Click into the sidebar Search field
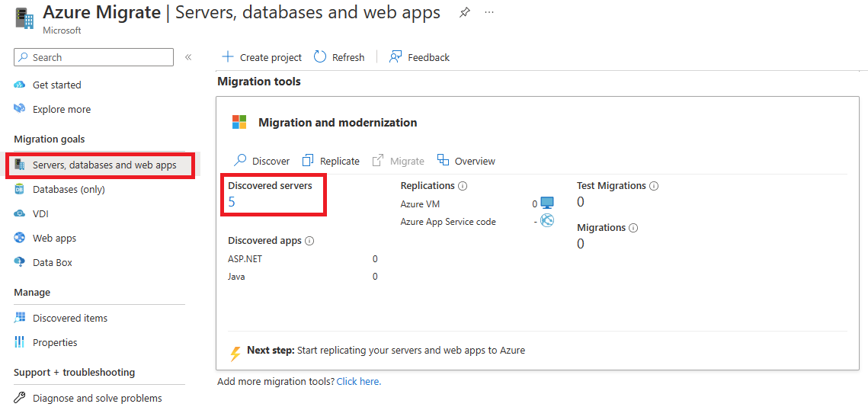The width and height of the screenshot is (868, 407). pyautogui.click(x=94, y=57)
